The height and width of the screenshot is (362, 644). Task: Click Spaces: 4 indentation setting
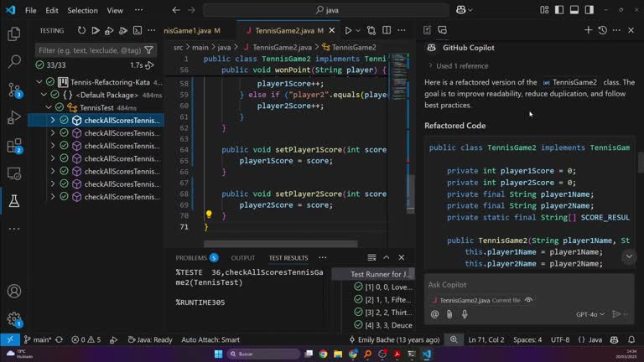527,339
